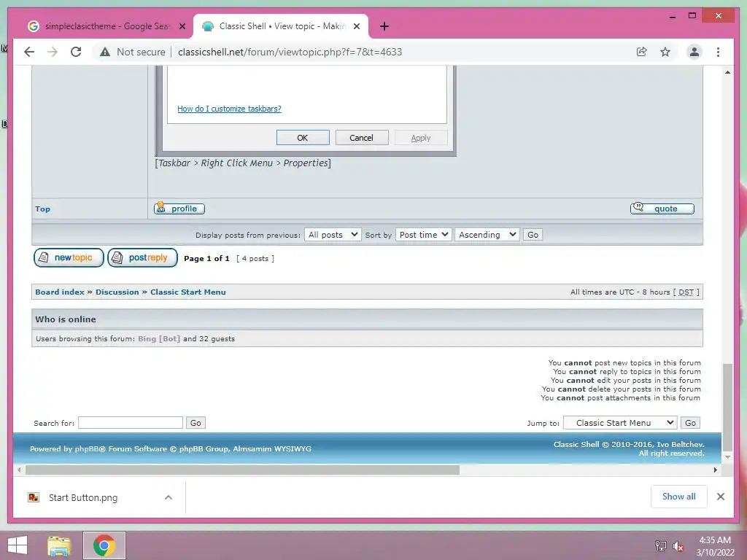The width and height of the screenshot is (747, 560).
Task: Jump to Top of the post
Action: 42,209
